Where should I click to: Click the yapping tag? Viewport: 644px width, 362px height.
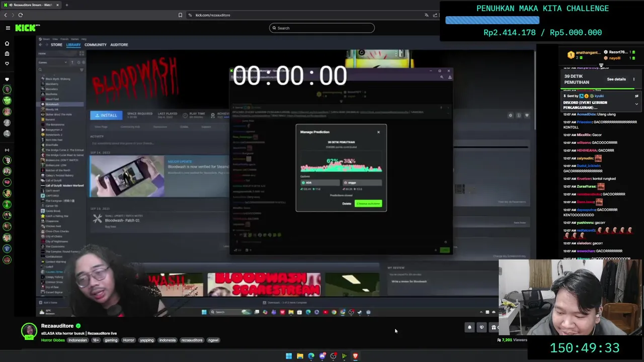[x=147, y=340]
